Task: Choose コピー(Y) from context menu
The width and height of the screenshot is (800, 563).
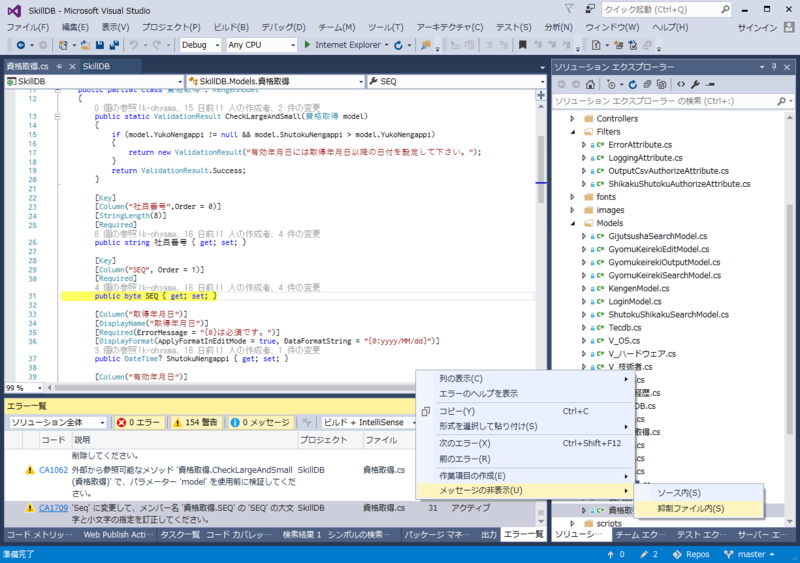Action: tap(524, 411)
